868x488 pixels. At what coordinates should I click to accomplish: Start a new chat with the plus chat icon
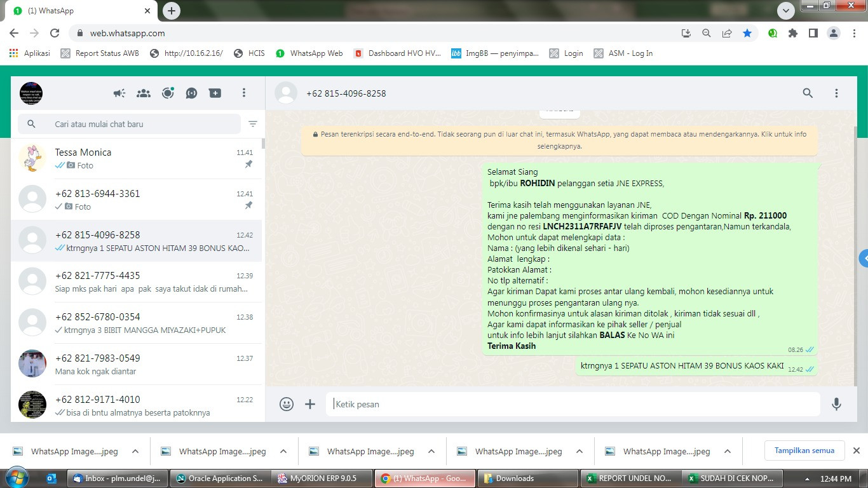(215, 93)
